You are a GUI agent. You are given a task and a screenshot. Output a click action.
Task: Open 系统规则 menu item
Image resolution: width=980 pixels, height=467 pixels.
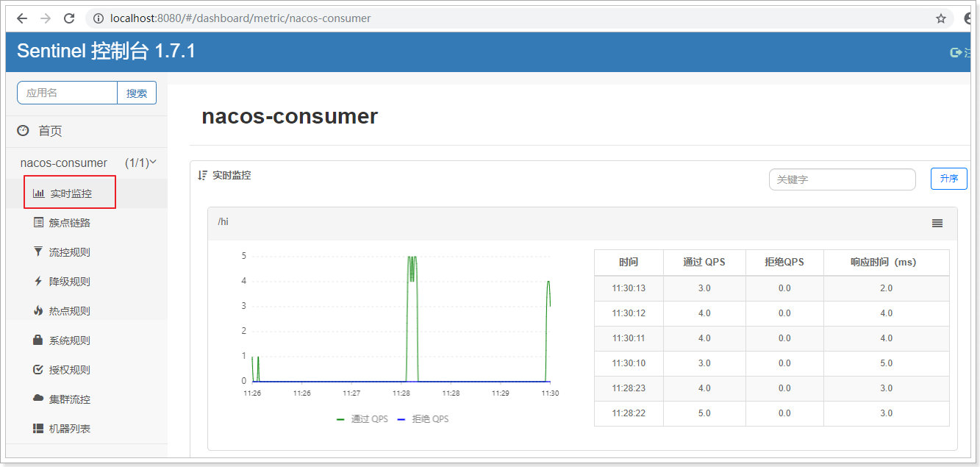coord(70,341)
